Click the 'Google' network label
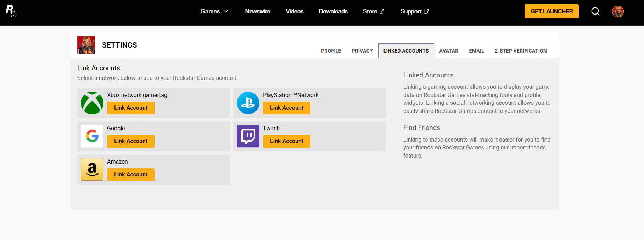644x240 pixels. [116, 129]
